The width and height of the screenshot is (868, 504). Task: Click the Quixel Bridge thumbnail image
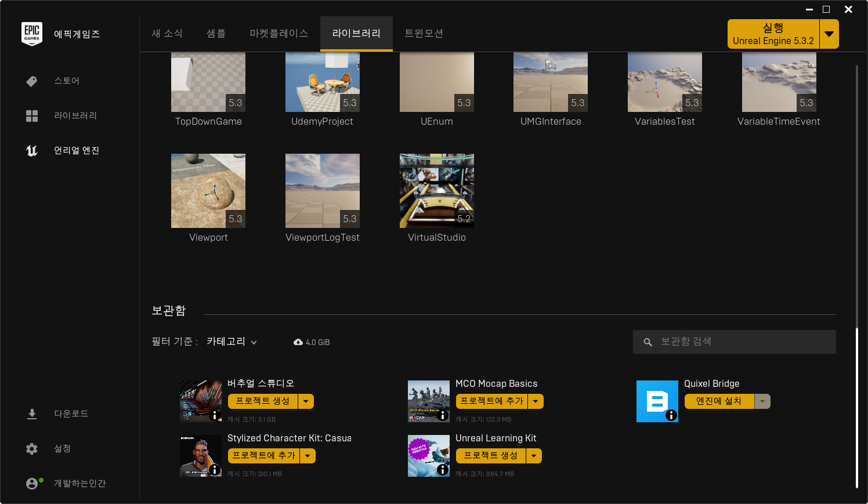[x=657, y=401]
